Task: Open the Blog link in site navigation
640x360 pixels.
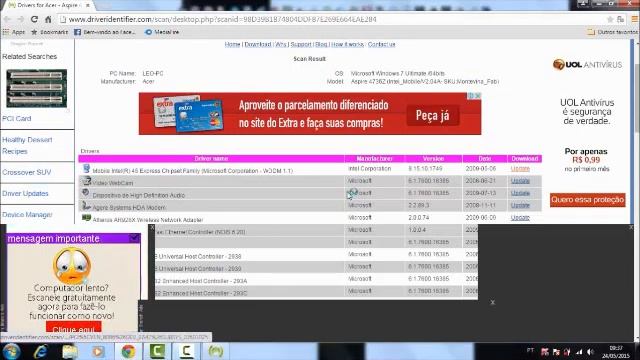Action: pos(321,44)
